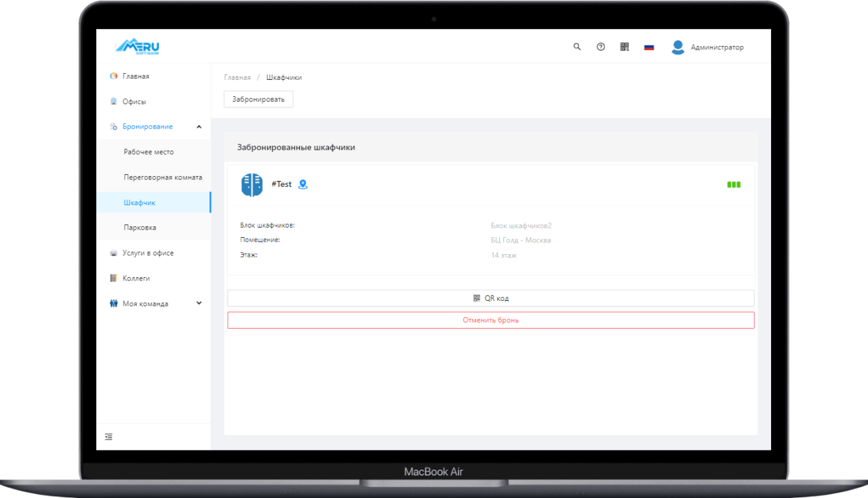Screen dimensions: 868x498
Task: Click the location pin icon next to #Test
Action: tap(303, 184)
